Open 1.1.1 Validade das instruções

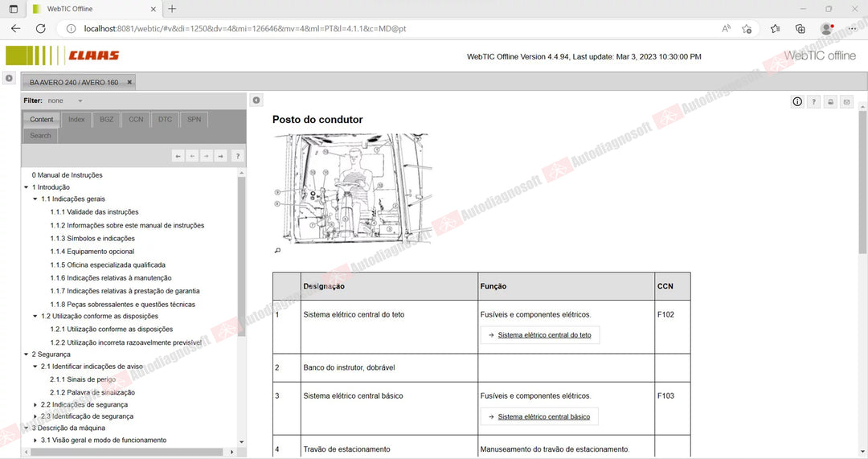(x=94, y=212)
